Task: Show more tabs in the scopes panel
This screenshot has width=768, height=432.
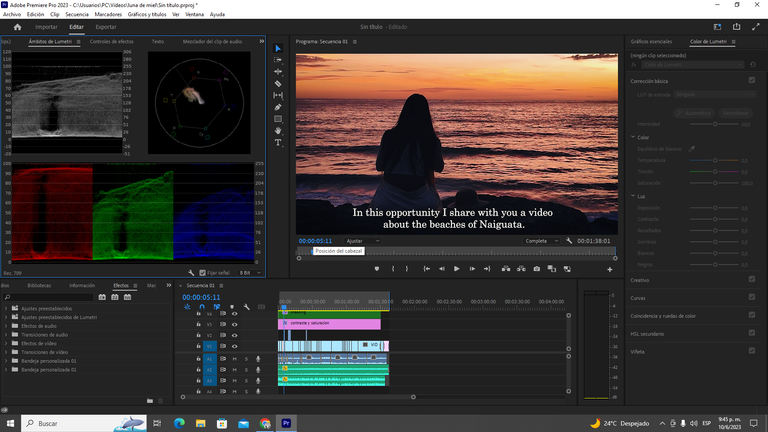Action: coord(262,42)
